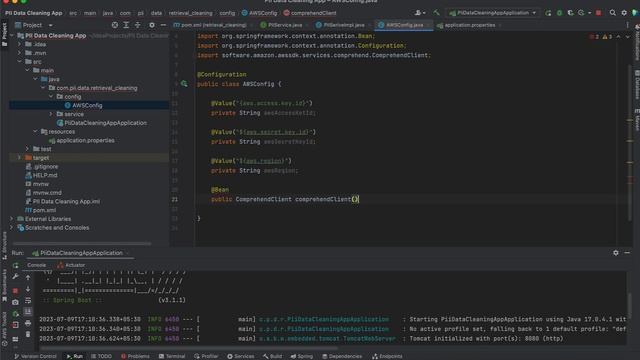Open the user account icon menu
Screen dimensions: 640x360
pyautogui.click(x=420, y=13)
